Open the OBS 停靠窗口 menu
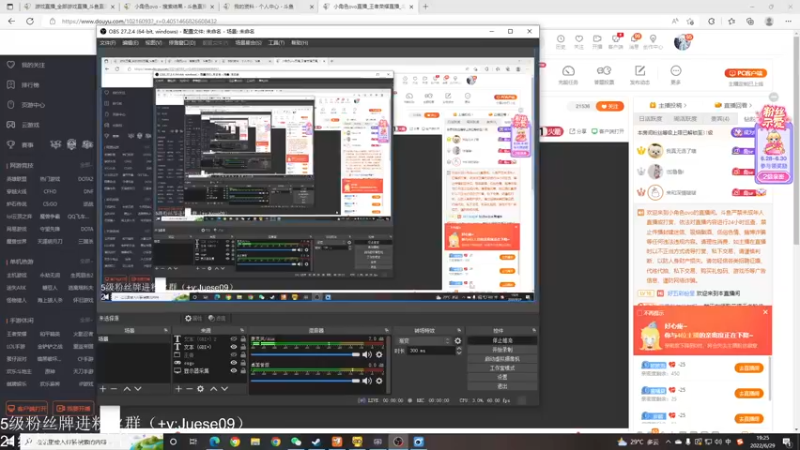This screenshot has height=450, width=800. [182, 43]
